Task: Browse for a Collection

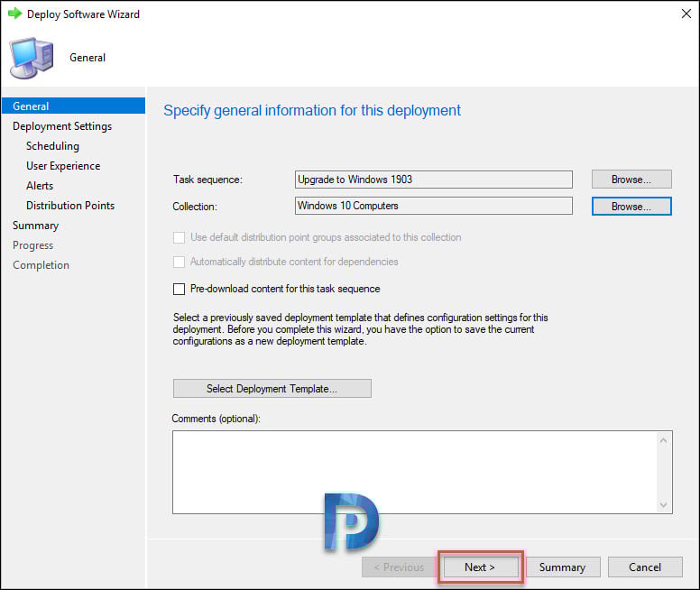Action: [631, 207]
